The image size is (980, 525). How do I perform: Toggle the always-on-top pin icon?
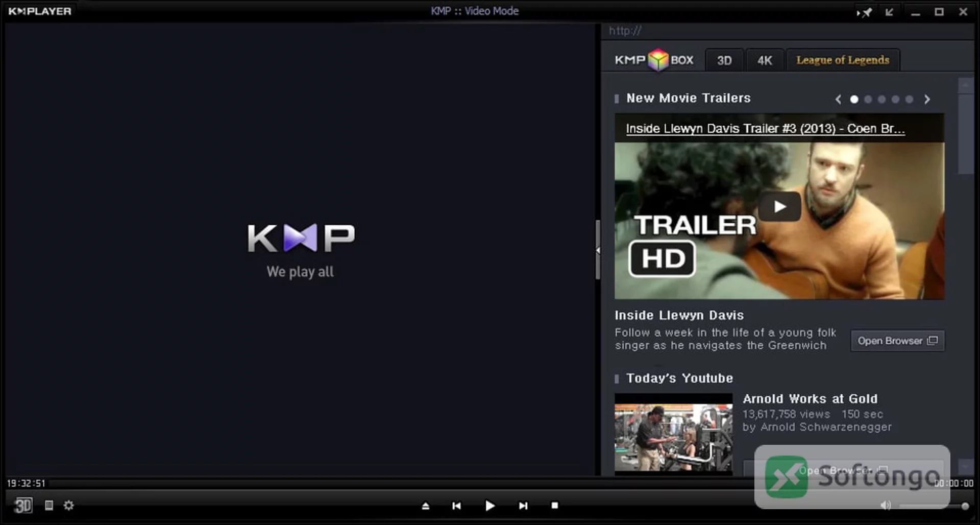(864, 12)
